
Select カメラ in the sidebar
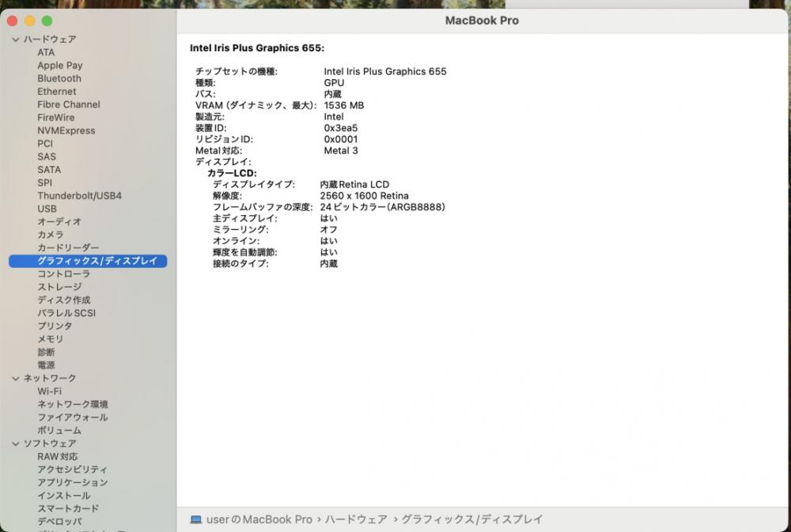pyautogui.click(x=51, y=235)
